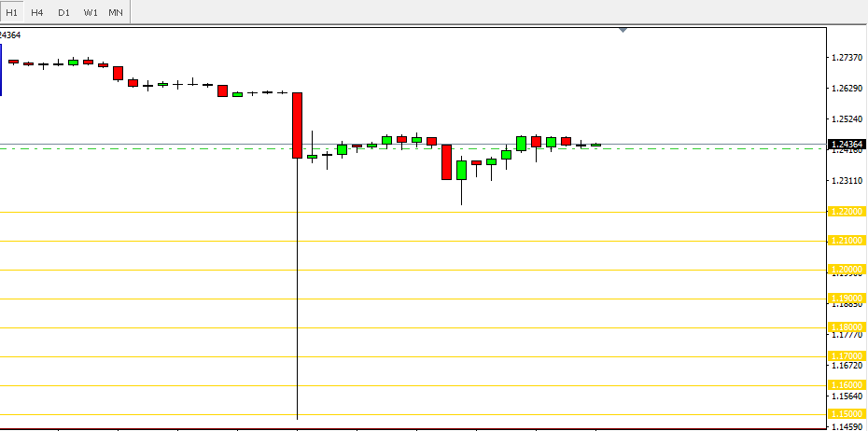Switch chart to H4 timeframe
Viewport: 868px width, 431px height.
[x=37, y=12]
